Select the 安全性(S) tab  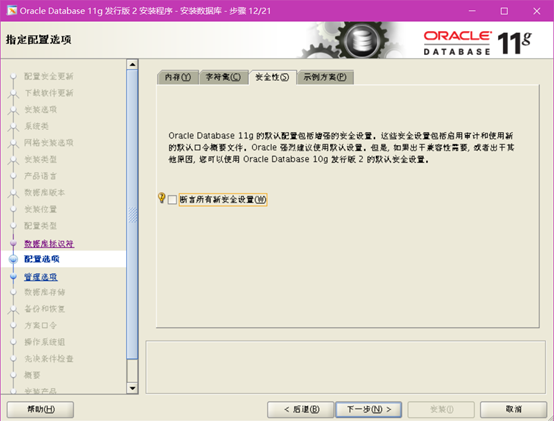[272, 77]
